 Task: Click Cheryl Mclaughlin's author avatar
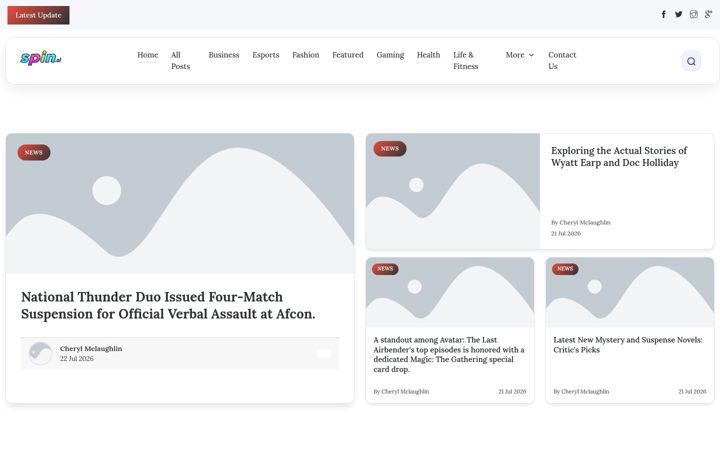40,353
